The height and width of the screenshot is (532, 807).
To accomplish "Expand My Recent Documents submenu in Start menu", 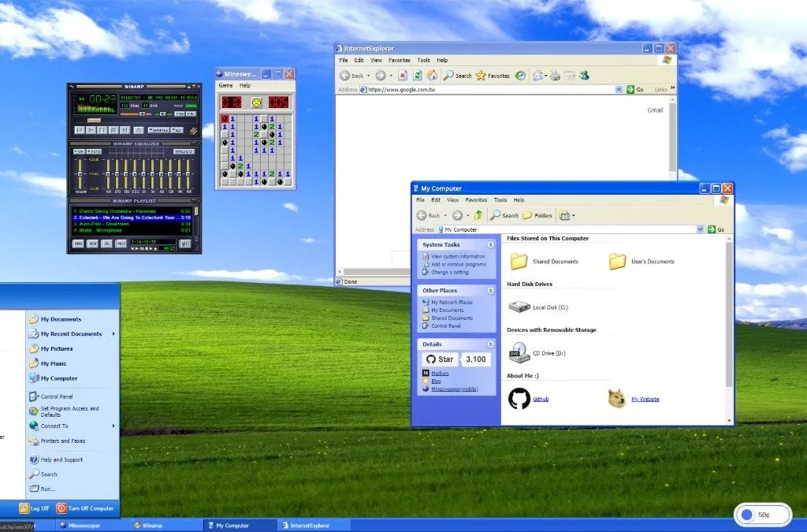I will [x=113, y=334].
